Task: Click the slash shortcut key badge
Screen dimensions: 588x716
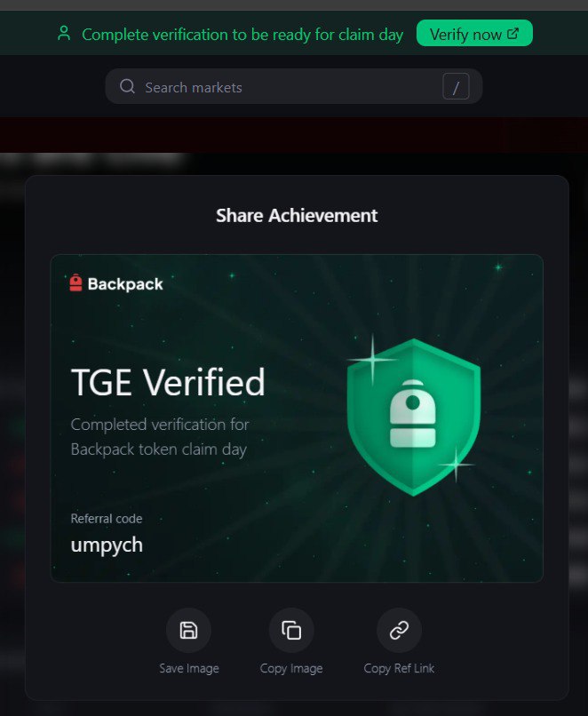Action: pyautogui.click(x=456, y=86)
